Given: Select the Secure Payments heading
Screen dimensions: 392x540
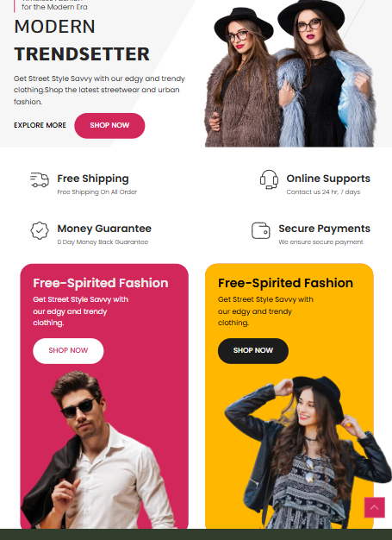Looking at the screenshot, I should pos(324,229).
